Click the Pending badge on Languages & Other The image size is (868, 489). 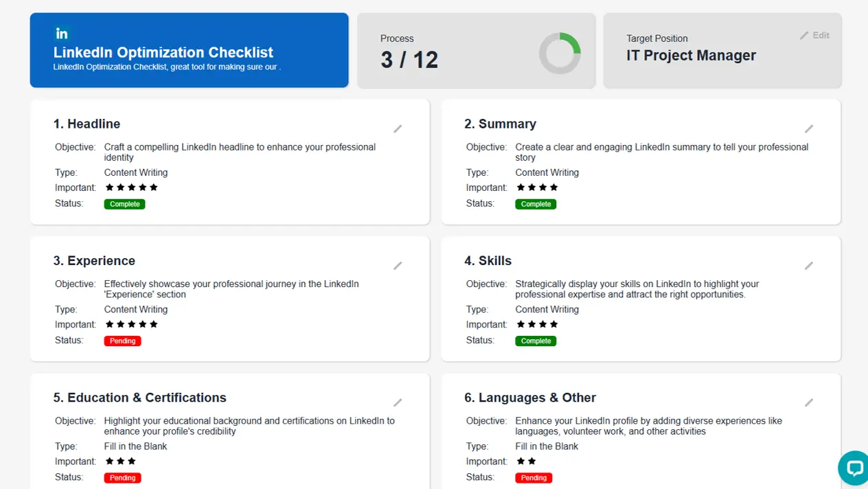[534, 477]
